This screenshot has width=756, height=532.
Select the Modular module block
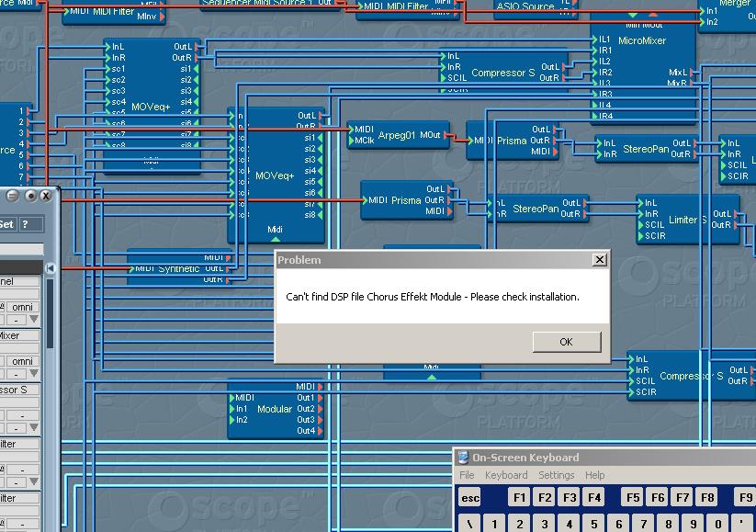(x=274, y=410)
